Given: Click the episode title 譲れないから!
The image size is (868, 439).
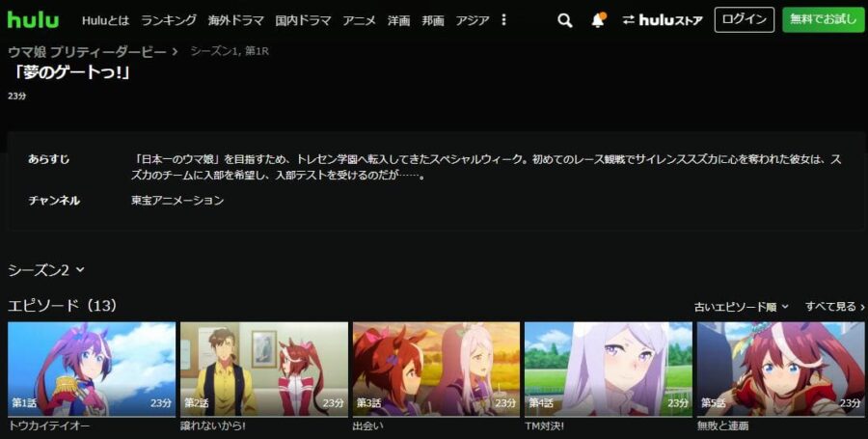Looking at the screenshot, I should point(212,426).
